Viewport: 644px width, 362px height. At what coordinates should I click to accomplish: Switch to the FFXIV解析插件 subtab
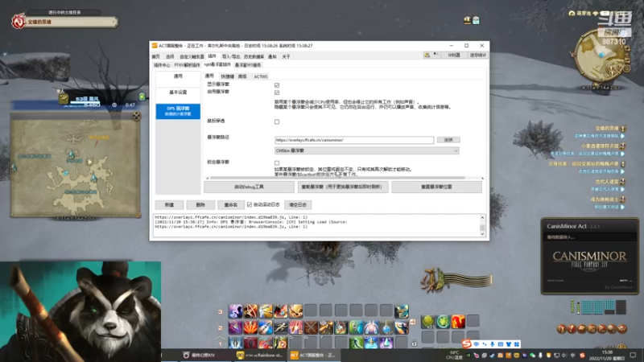pos(187,65)
